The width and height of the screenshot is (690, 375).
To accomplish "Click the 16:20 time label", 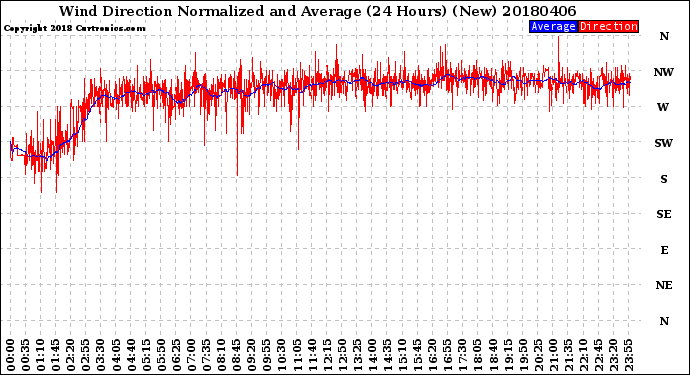I will 433,355.
